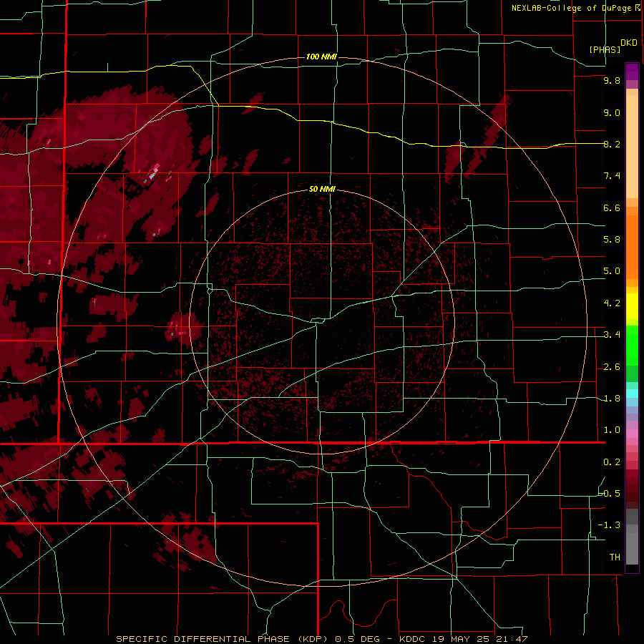Click the 9.0 scale value

pyautogui.click(x=612, y=112)
